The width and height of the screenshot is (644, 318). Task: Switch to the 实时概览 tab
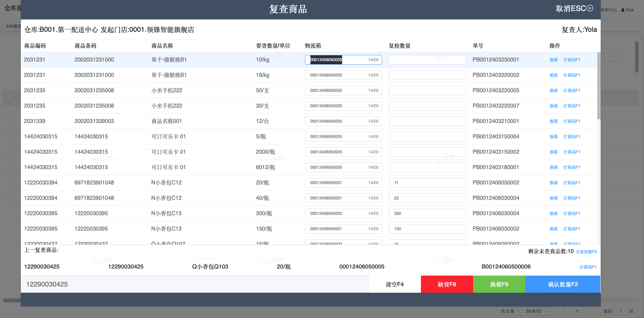pyautogui.click(x=12, y=26)
